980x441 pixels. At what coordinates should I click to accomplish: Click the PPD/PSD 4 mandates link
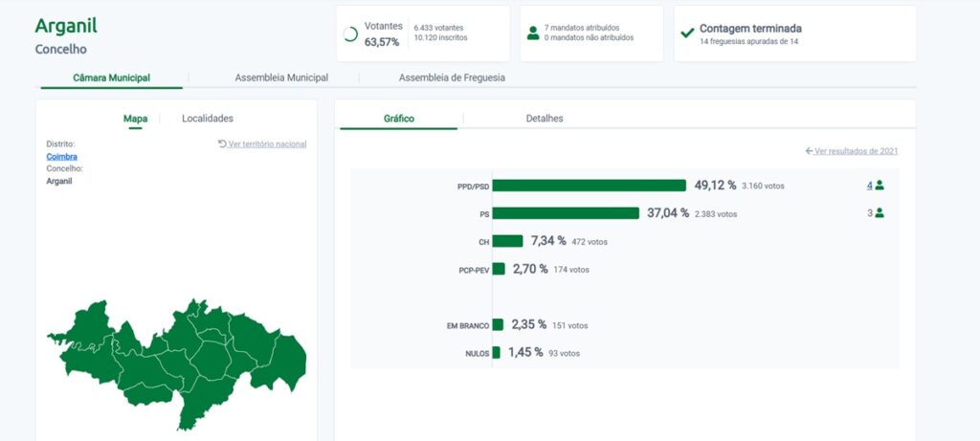click(x=869, y=186)
